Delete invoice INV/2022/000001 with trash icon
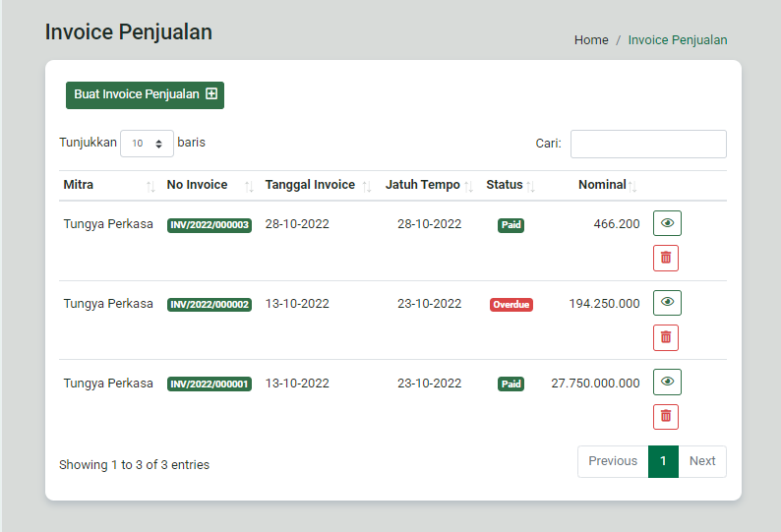The image size is (781, 532). (x=666, y=416)
